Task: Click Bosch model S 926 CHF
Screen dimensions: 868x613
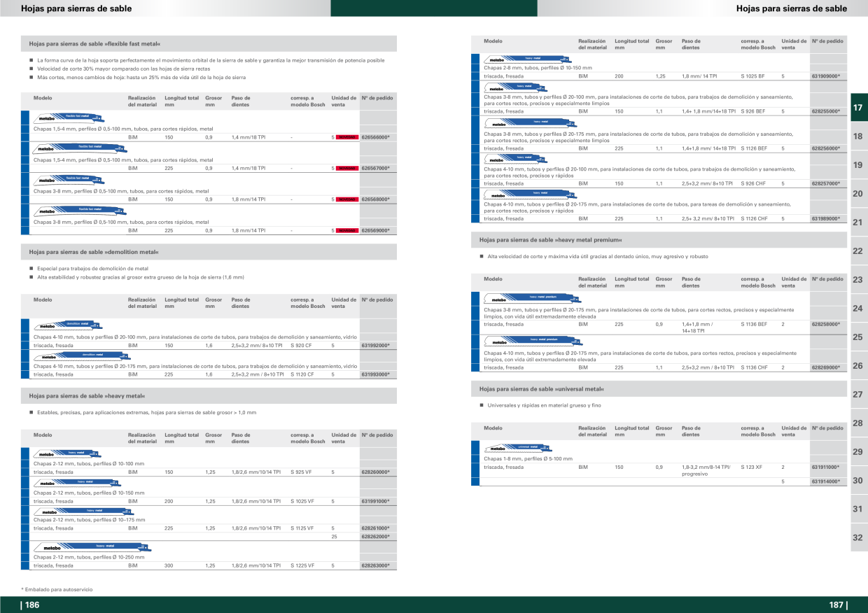Action: click(753, 183)
